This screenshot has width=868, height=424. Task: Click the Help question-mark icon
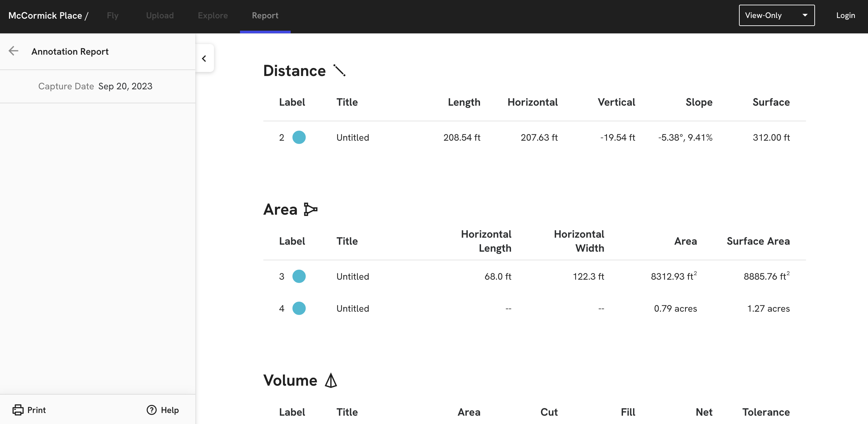[x=152, y=410]
